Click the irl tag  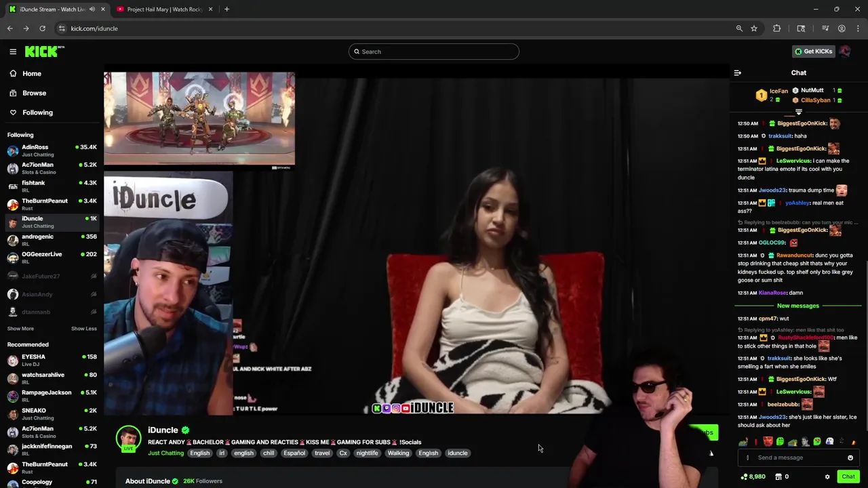221,453
